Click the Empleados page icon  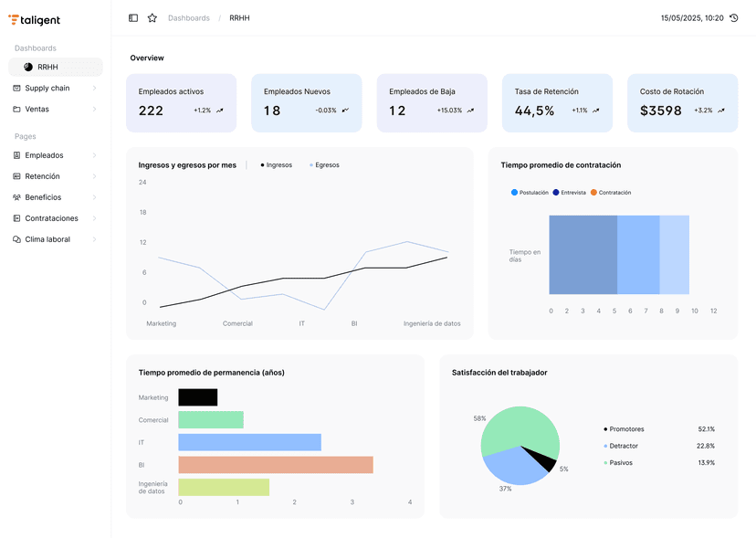pos(19,154)
